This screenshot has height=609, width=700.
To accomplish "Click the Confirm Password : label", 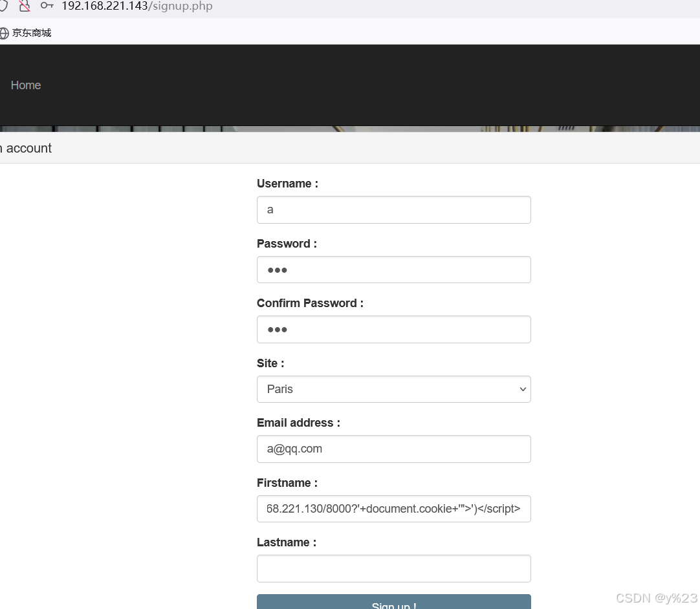I will (311, 303).
